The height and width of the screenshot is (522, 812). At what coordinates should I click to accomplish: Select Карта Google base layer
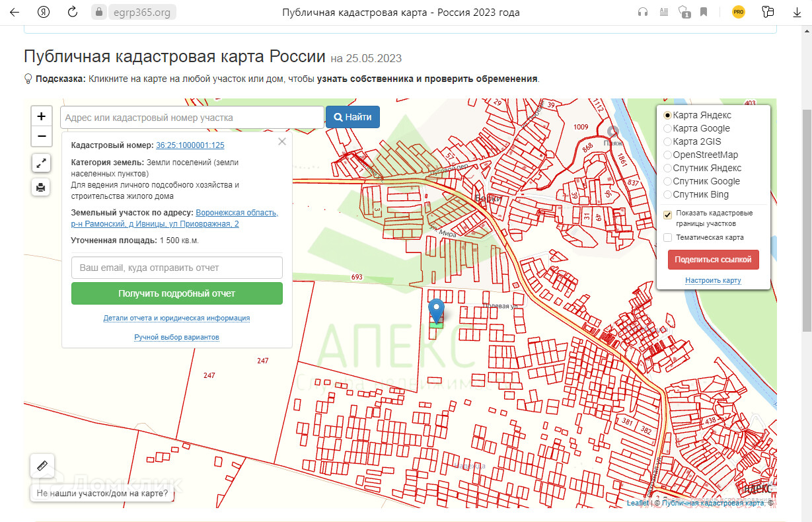667,128
